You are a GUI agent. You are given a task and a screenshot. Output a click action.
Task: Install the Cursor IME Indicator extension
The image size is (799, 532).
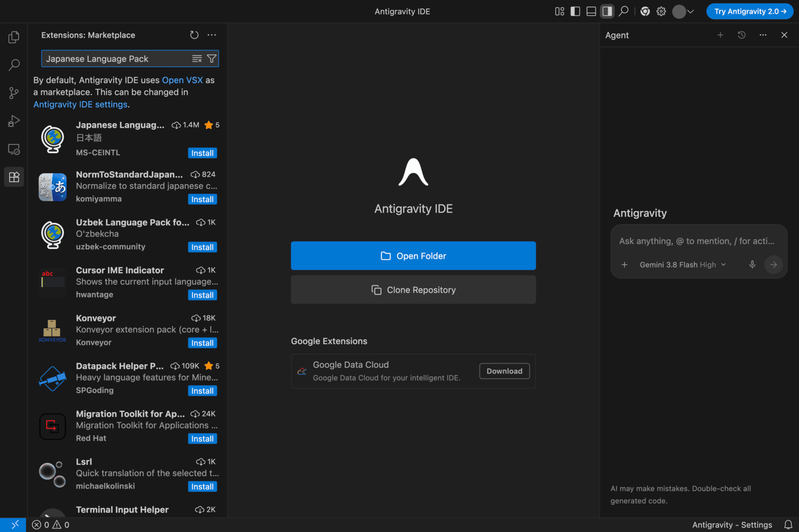203,295
